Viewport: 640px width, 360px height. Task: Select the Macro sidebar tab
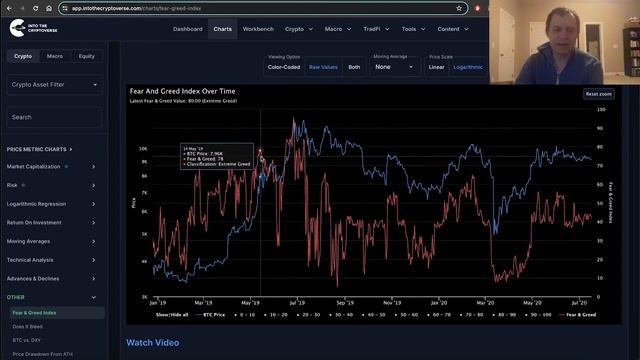click(55, 56)
